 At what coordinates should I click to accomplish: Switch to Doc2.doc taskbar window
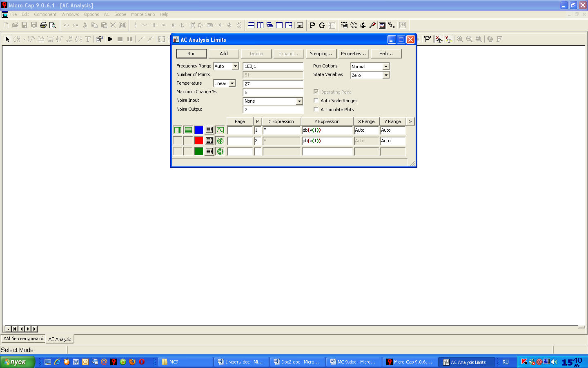pos(297,362)
